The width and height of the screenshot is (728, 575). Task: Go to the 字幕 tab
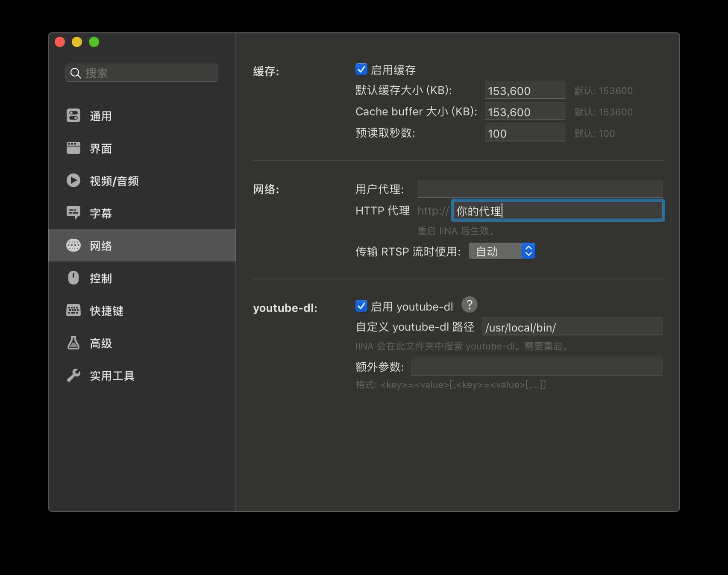tap(142, 213)
